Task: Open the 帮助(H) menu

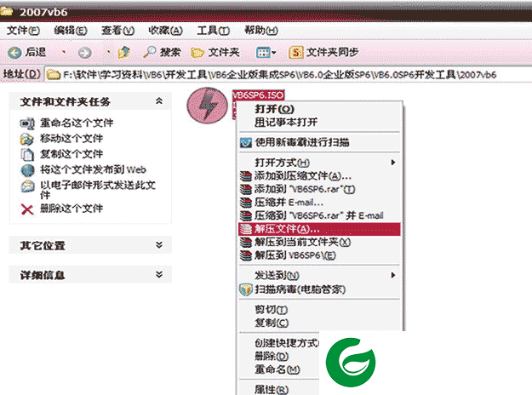Action: click(x=261, y=31)
